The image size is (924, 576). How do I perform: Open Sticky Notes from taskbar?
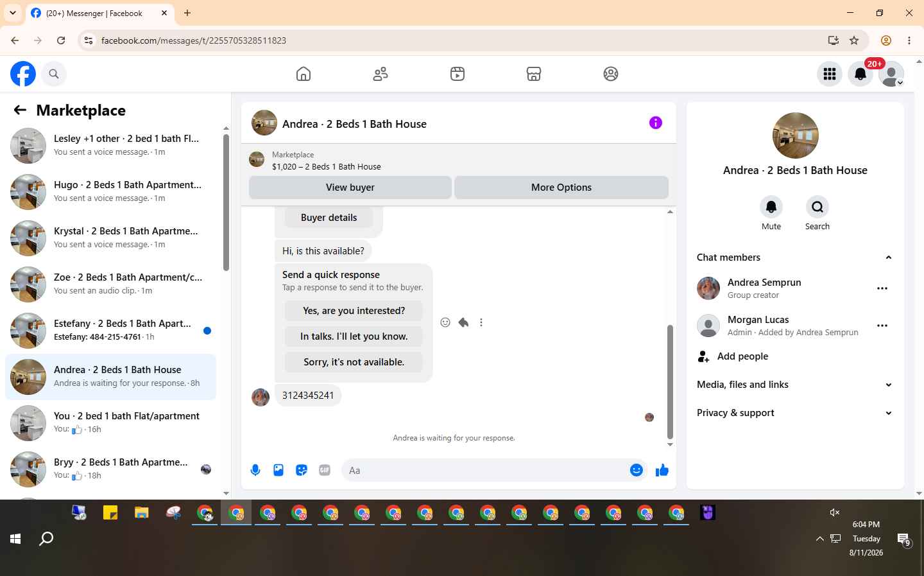click(110, 512)
